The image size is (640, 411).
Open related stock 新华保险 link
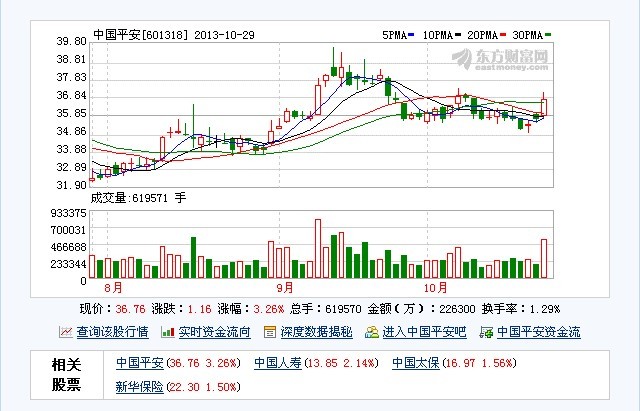pos(140,387)
